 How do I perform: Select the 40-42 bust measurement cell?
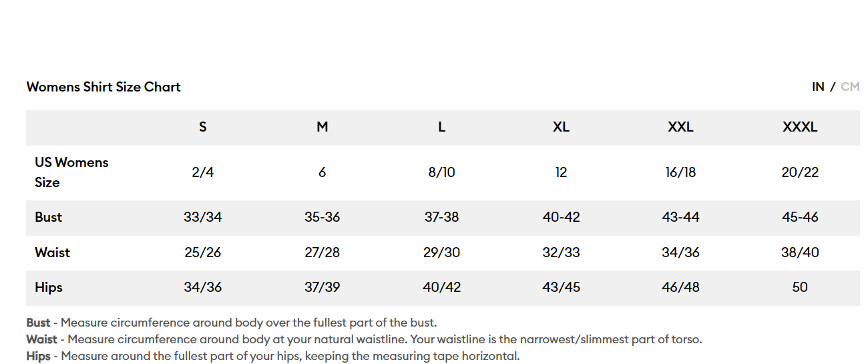pos(561,217)
